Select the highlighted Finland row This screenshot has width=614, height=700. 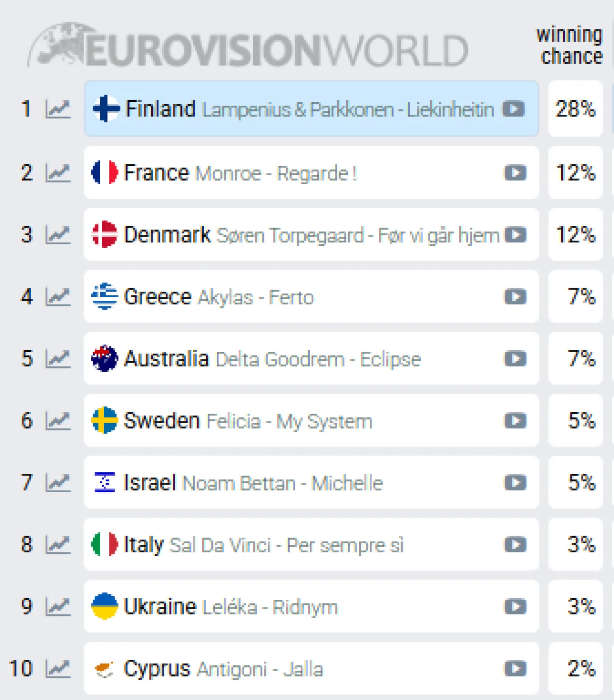pyautogui.click(x=311, y=108)
